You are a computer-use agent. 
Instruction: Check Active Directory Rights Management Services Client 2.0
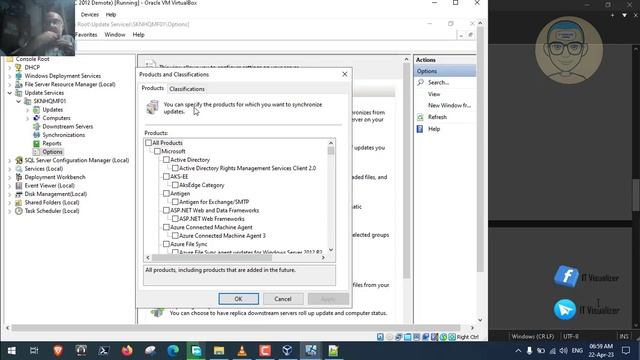click(175, 168)
